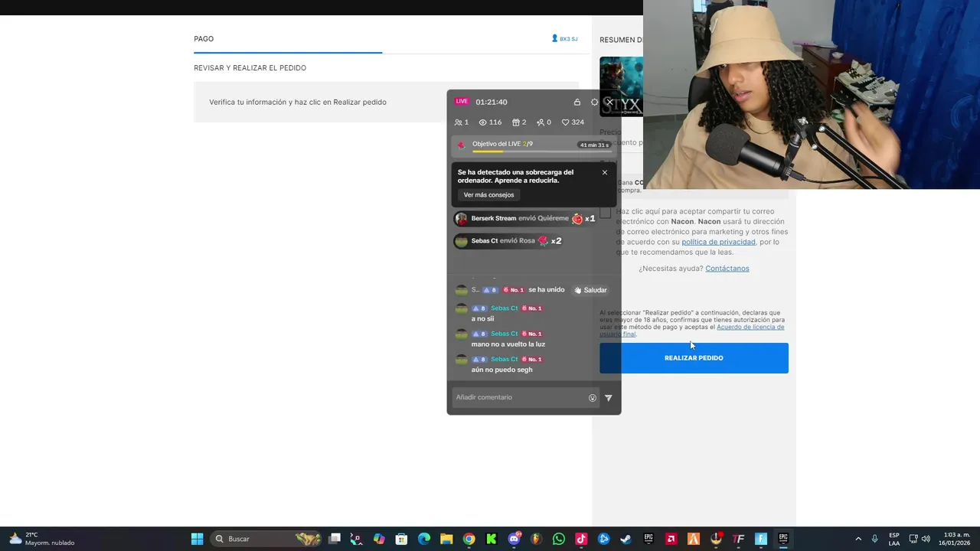Click the participants icon showing 1
Image resolution: width=980 pixels, height=551 pixels.
[462, 122]
